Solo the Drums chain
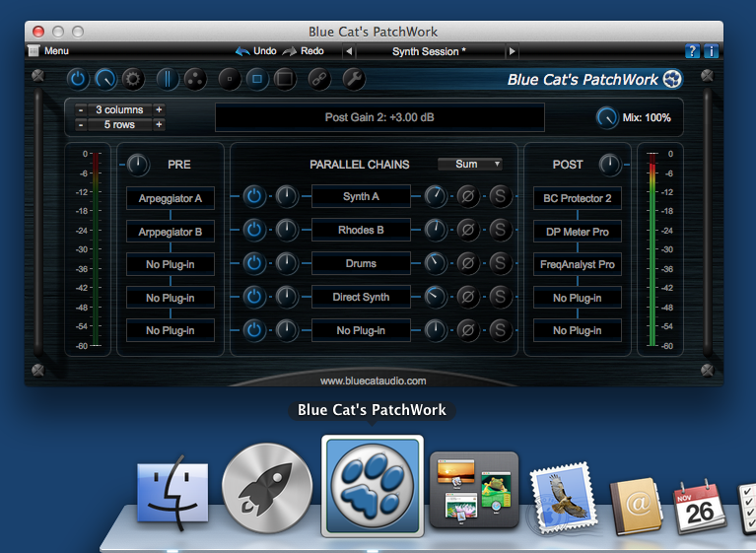The image size is (756, 553). (x=501, y=263)
